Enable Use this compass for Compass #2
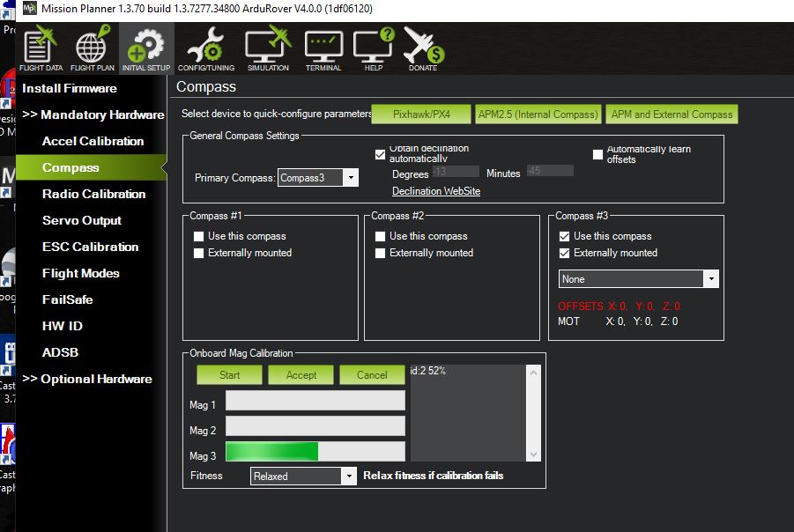 (381, 236)
